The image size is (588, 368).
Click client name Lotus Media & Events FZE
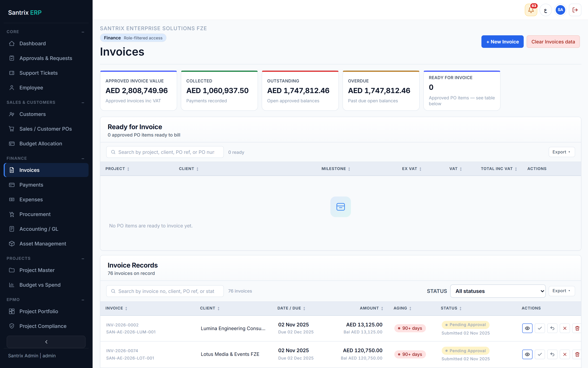(x=230, y=354)
